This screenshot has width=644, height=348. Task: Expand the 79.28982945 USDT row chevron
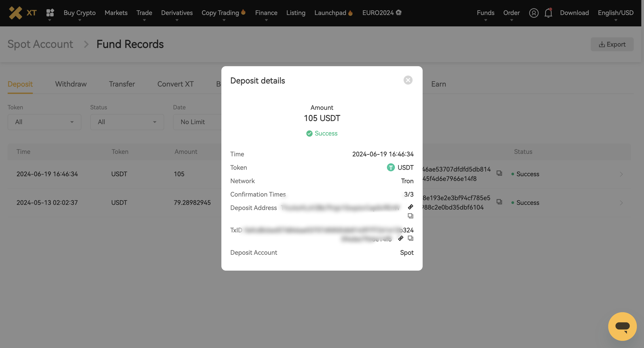(x=621, y=202)
